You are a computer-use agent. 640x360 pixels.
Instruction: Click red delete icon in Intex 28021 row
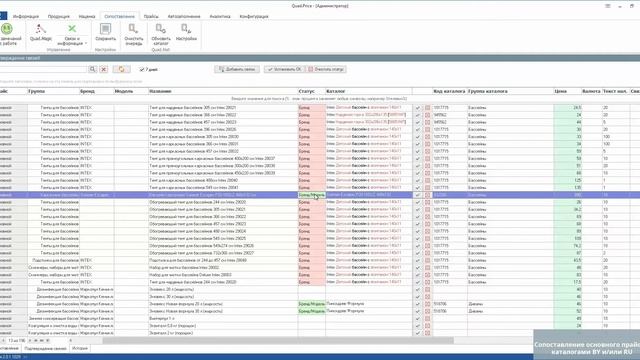point(427,108)
